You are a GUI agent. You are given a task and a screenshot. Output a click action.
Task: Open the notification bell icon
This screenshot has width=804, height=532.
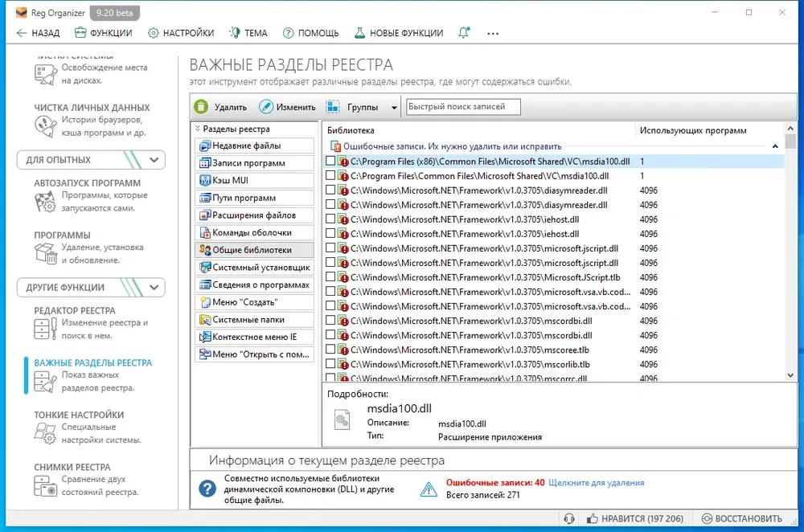pyautogui.click(x=464, y=33)
